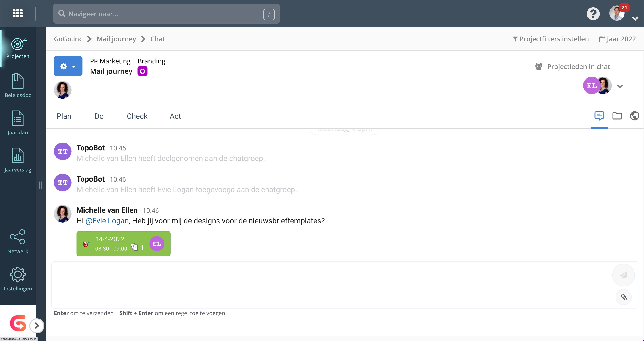Screen dimensions: 644x341
Task: Open Beleidsdoc in sidebar
Action: pos(18,86)
